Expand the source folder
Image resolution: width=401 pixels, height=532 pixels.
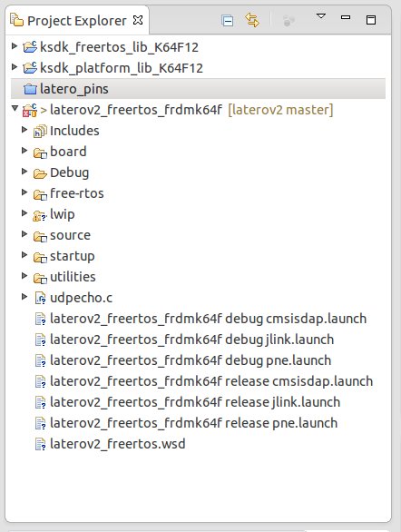[x=24, y=234]
